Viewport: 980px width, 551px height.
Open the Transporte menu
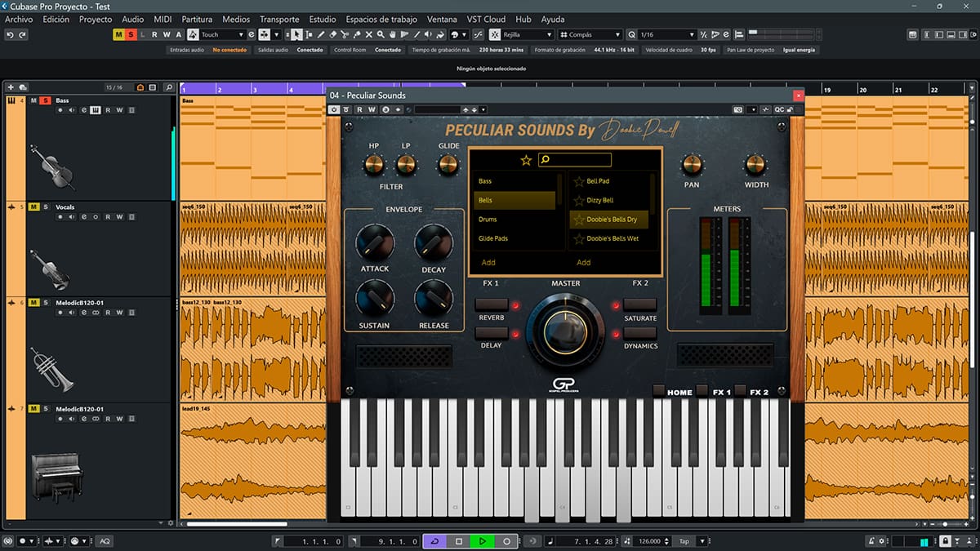click(x=279, y=19)
